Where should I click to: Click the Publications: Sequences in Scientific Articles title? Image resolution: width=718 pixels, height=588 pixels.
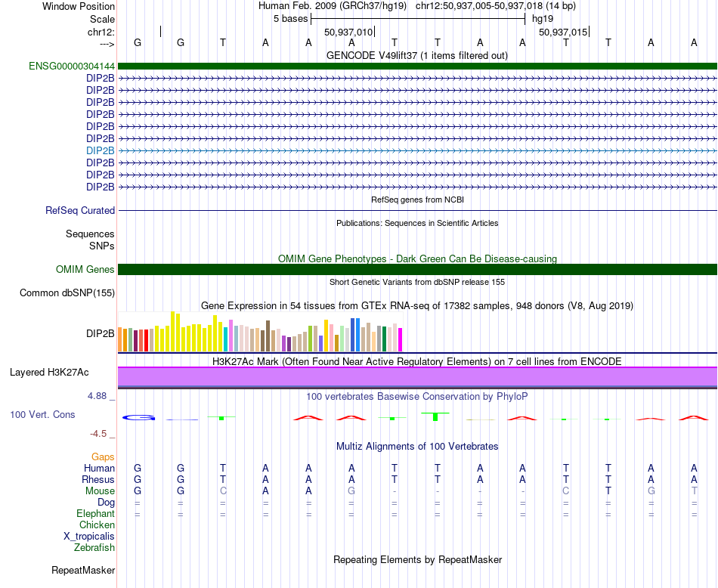417,223
